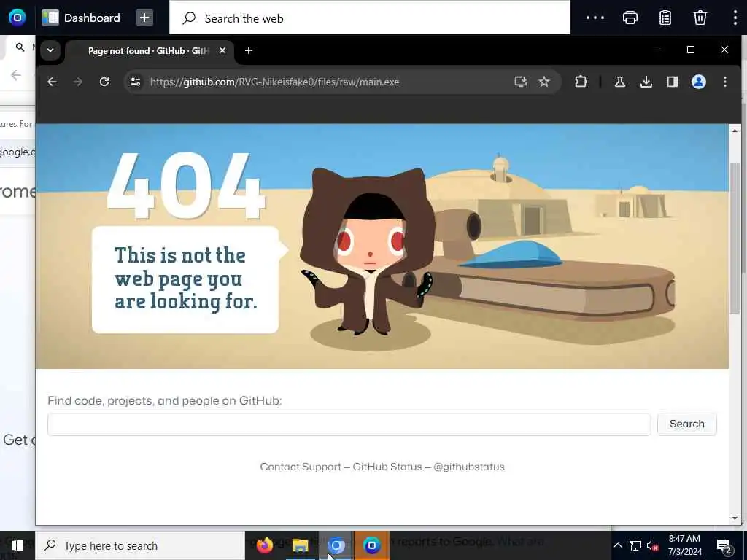Open a new Chrome tab with plus
Screen dimensions: 747x560
pyautogui.click(x=249, y=50)
